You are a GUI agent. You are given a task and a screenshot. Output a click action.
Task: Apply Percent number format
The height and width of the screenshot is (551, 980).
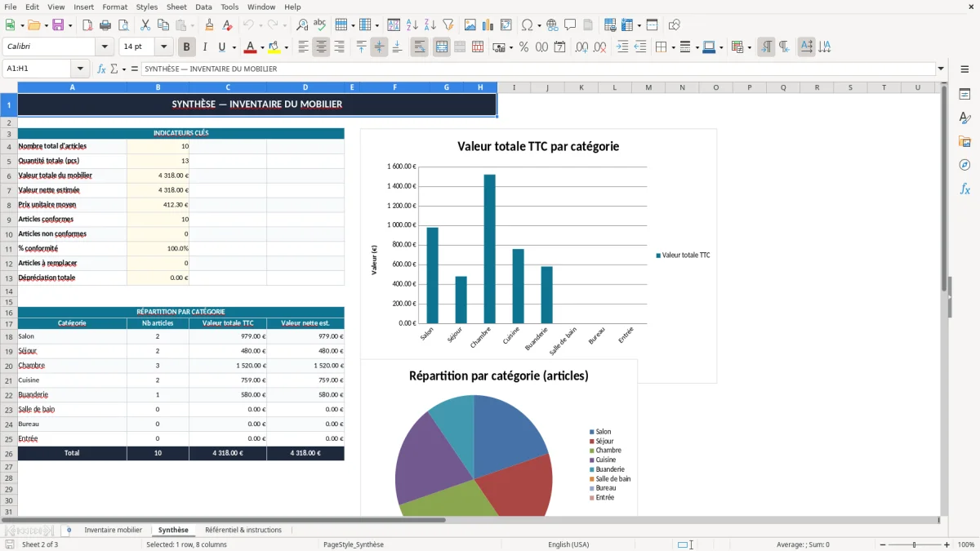point(524,47)
